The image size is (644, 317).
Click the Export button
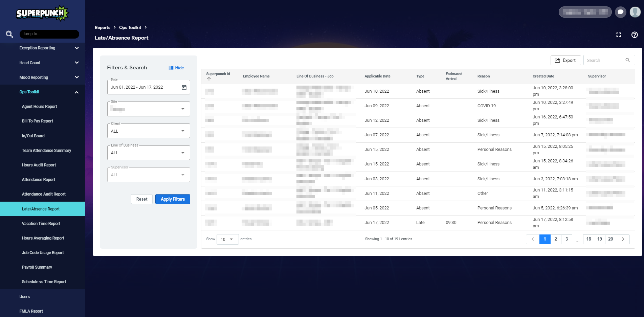point(565,60)
